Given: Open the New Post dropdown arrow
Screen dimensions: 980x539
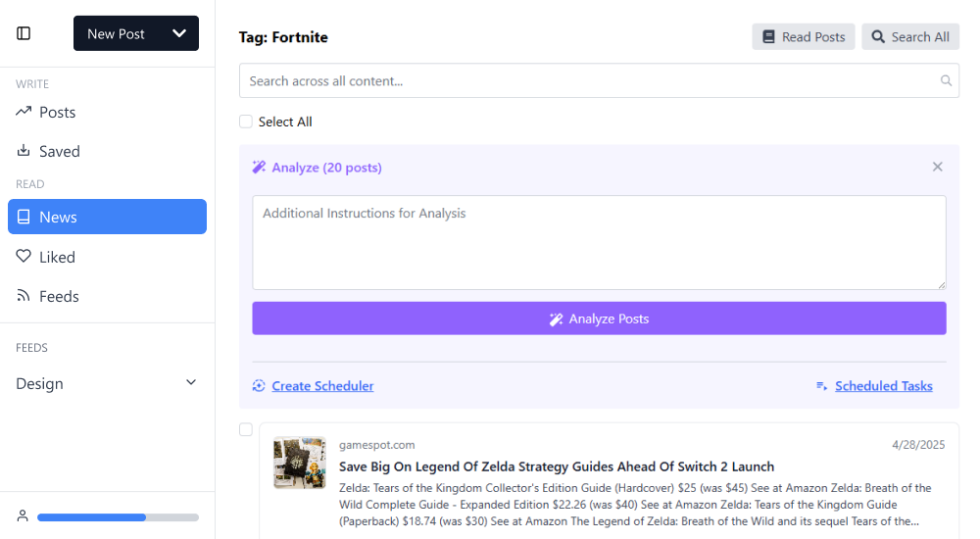Looking at the screenshot, I should [179, 33].
